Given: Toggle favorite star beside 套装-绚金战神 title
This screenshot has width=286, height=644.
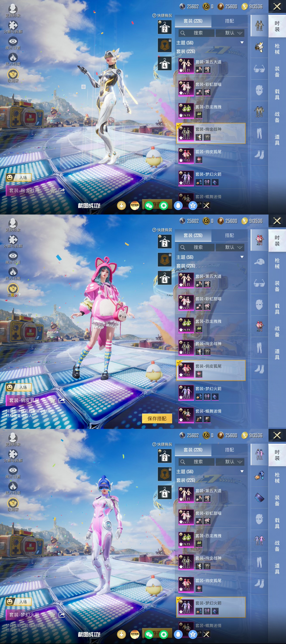Looking at the screenshot, I should coord(52,191).
